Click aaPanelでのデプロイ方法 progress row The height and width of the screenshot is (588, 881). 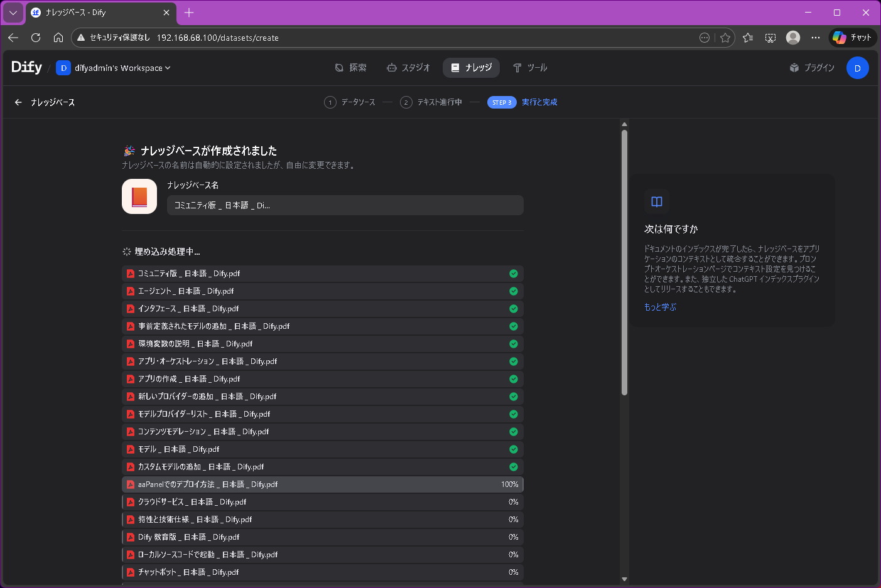tap(323, 484)
